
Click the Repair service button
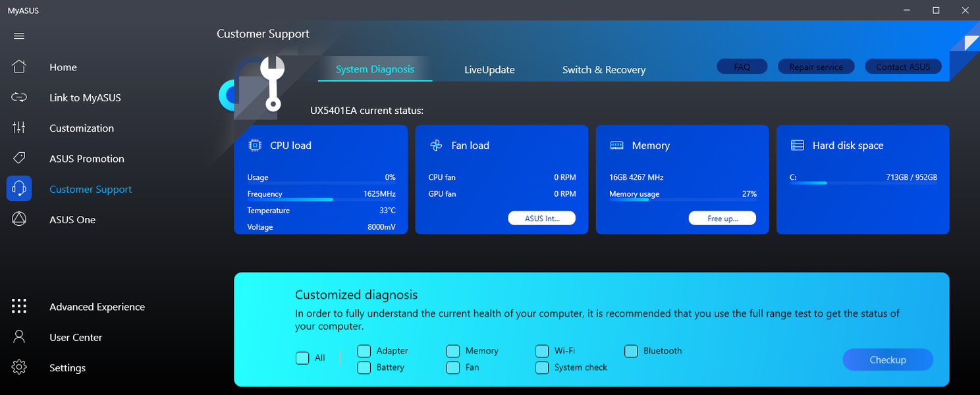pos(816,66)
